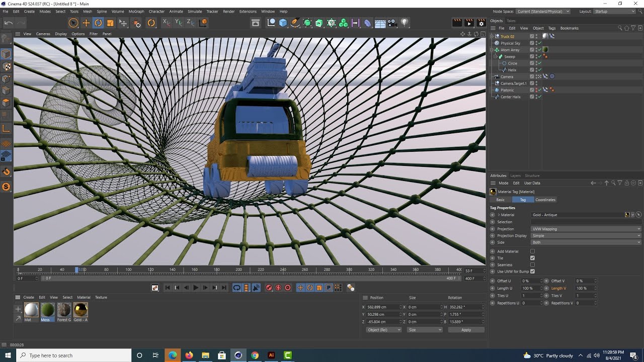
Task: Collapse the Atom Array tree node
Action: pyautogui.click(x=492, y=50)
